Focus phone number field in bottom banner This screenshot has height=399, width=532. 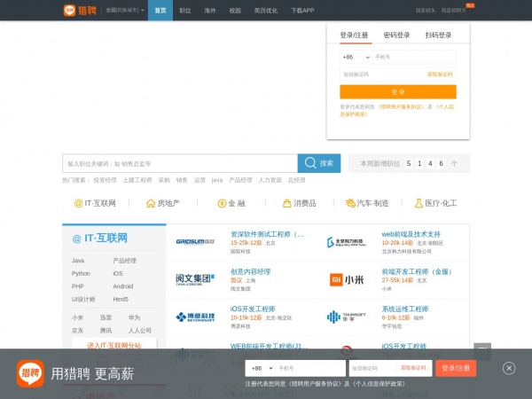[x=311, y=368]
